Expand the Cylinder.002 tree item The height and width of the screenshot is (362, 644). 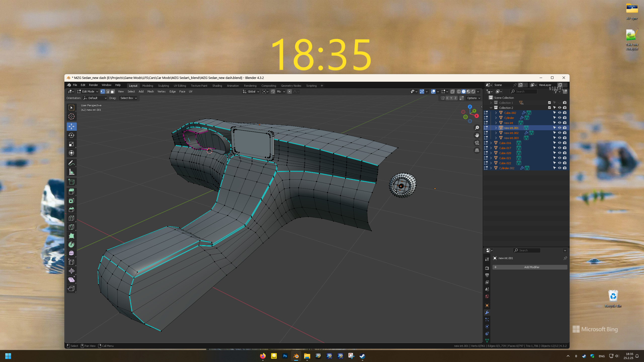pos(491,168)
